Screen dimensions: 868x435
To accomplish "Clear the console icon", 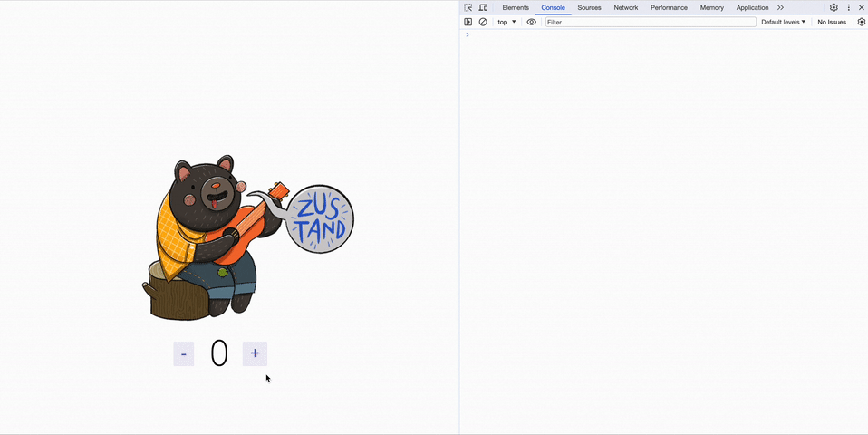I will coord(483,22).
